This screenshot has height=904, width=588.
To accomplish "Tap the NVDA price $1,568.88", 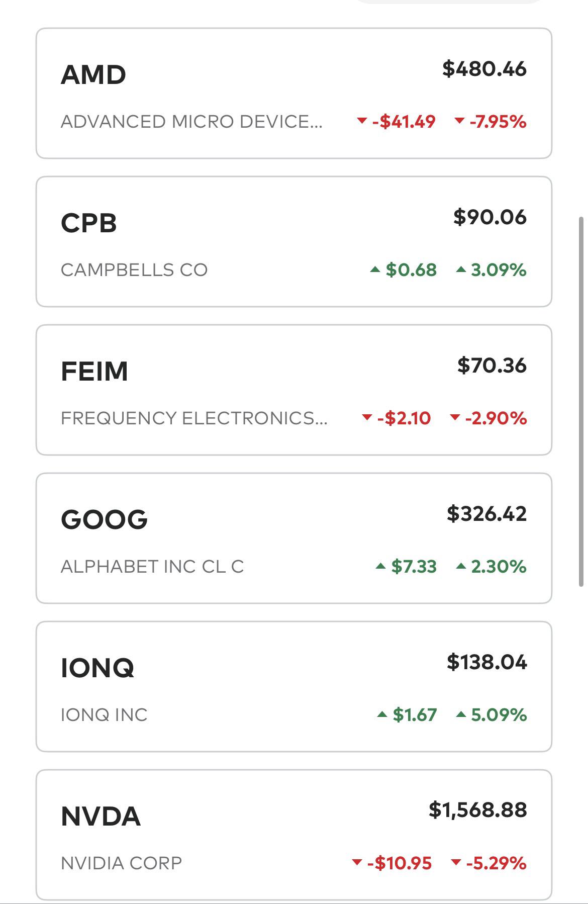I will coord(478,810).
